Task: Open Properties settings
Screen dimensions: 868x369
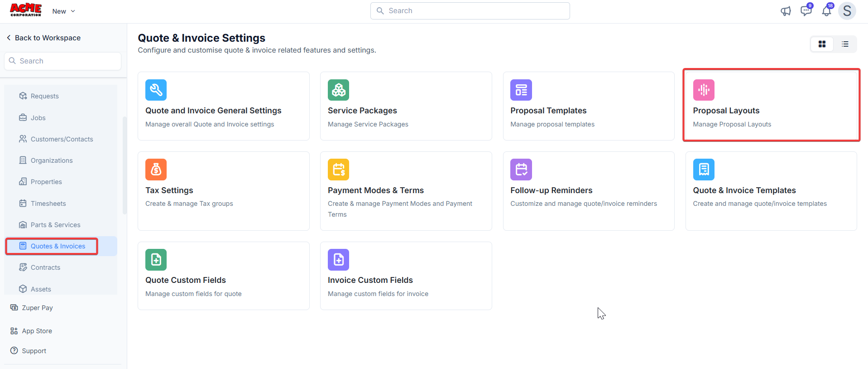Action: point(46,182)
